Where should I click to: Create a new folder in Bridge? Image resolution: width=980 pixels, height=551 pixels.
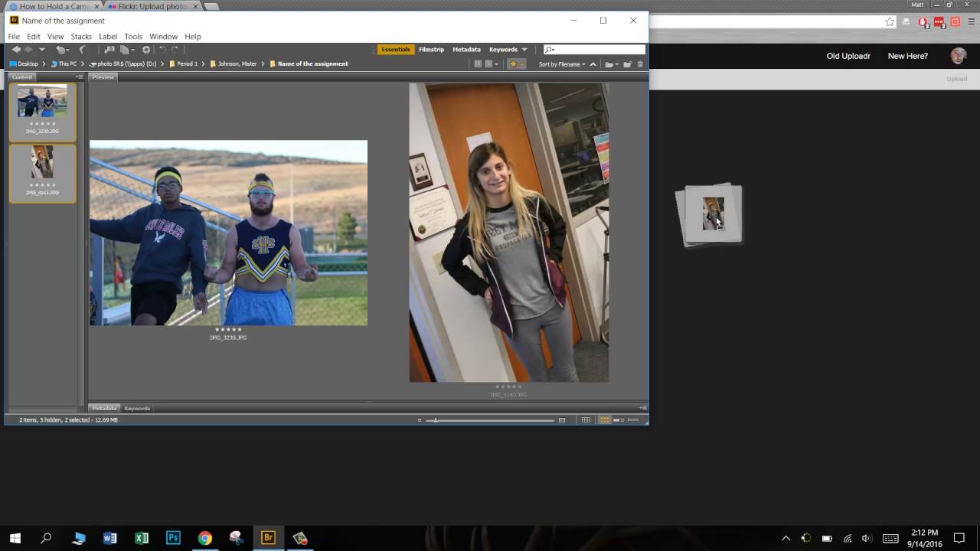627,64
